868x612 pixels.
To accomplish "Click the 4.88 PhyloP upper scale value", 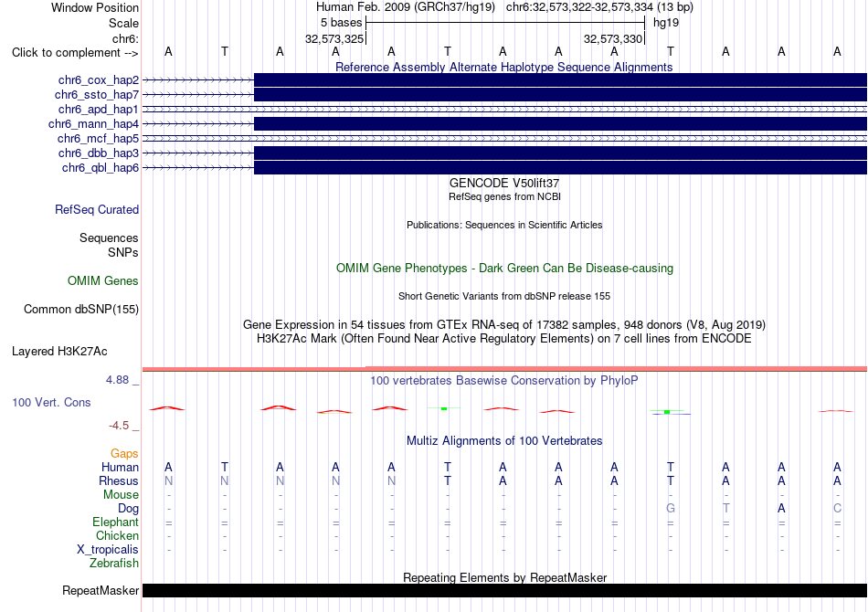I will pyautogui.click(x=117, y=380).
